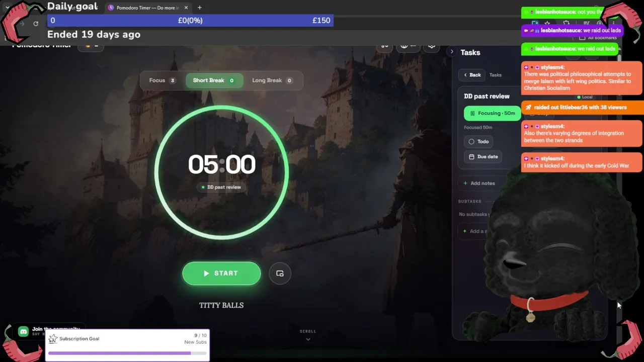Set a Due date for the task
644x362 pixels.
(483, 157)
